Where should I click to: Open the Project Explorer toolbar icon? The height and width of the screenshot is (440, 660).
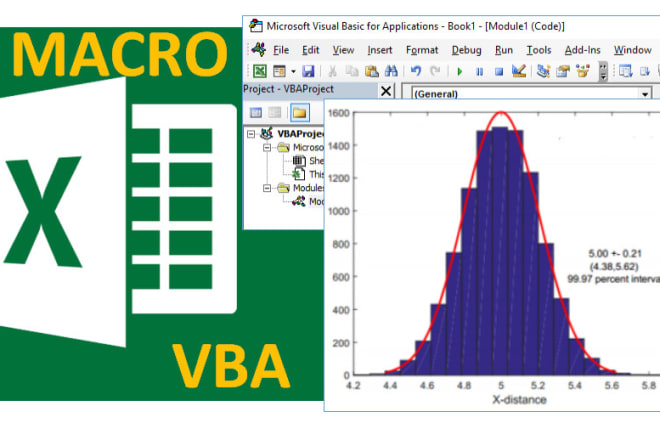[543, 71]
